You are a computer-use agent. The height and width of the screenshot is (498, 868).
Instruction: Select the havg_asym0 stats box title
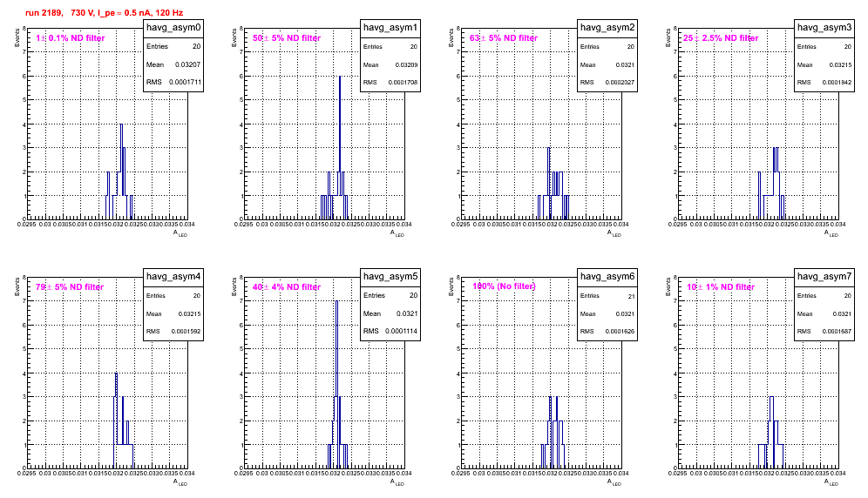click(173, 27)
